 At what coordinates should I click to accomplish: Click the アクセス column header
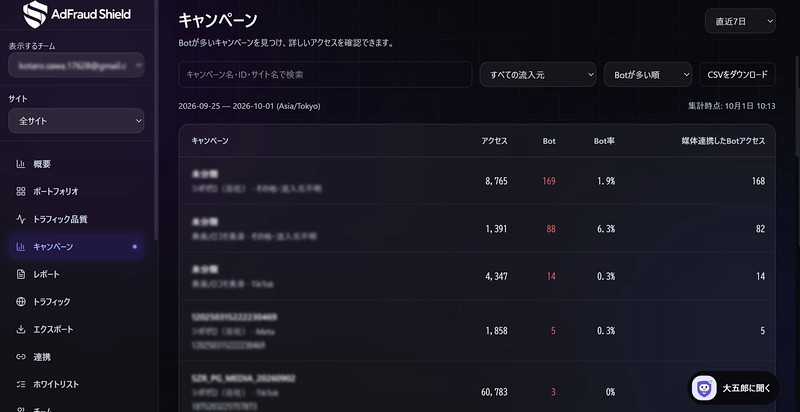(494, 141)
